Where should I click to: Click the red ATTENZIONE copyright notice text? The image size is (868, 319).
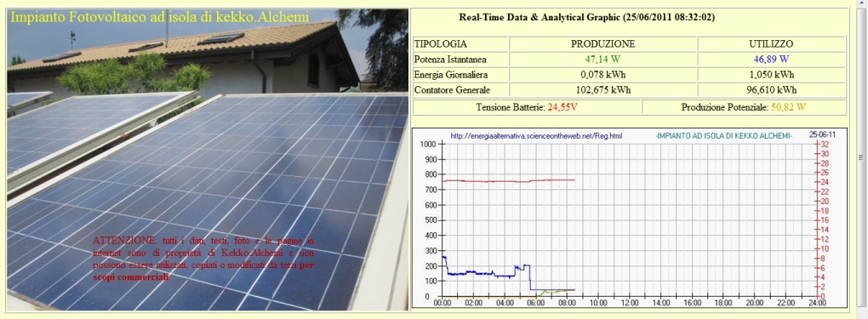coord(203,259)
